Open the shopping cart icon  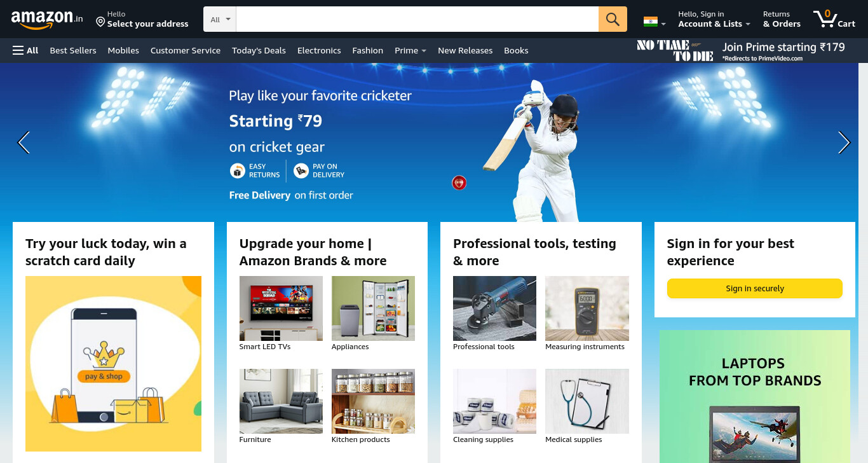click(834, 19)
